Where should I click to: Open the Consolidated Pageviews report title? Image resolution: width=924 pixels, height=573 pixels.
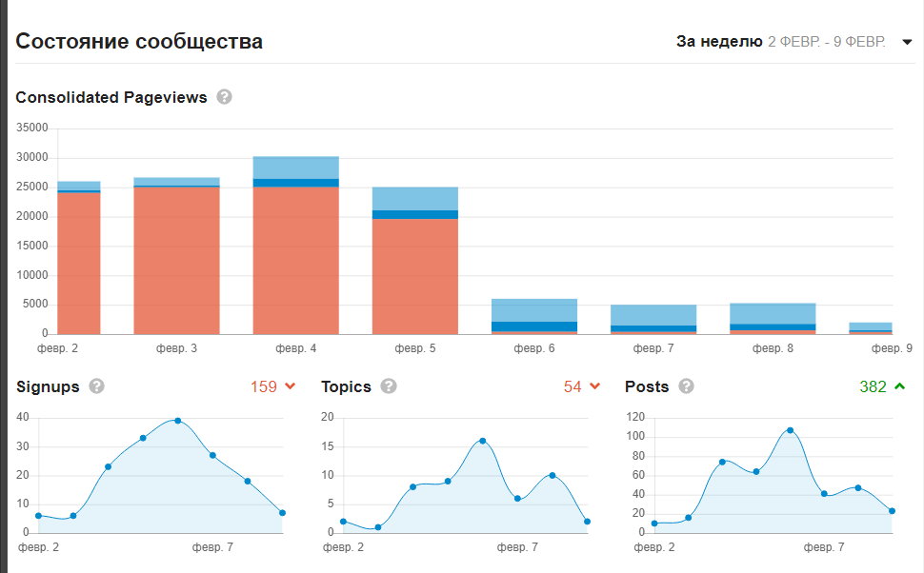[111, 97]
